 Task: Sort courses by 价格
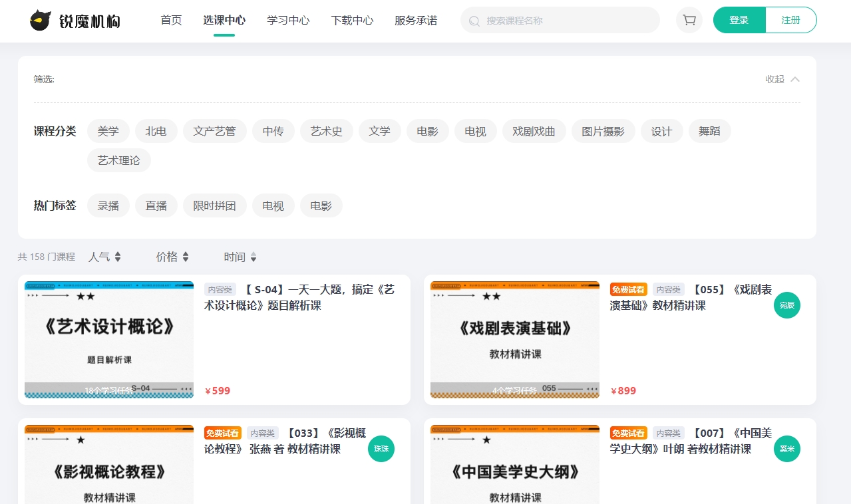pyautogui.click(x=172, y=257)
